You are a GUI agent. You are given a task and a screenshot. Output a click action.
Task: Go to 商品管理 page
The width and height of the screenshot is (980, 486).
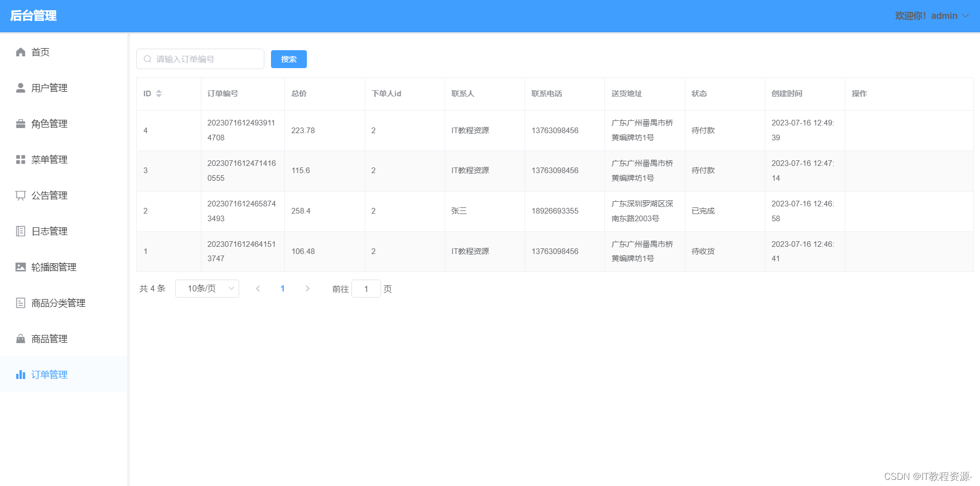tap(64, 339)
